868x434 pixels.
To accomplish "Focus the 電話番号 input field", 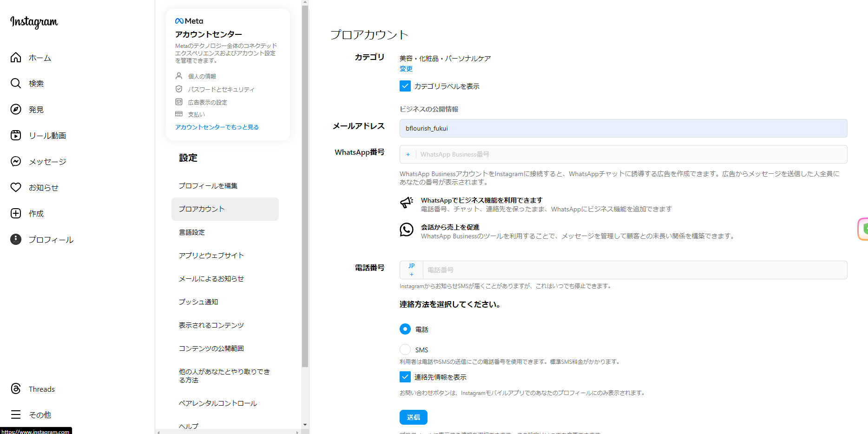I will point(635,270).
